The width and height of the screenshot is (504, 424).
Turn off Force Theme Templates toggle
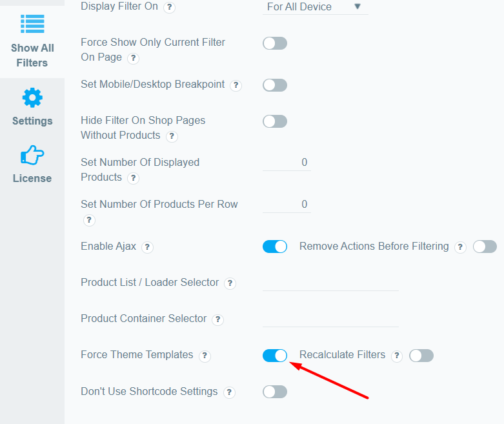click(x=275, y=356)
